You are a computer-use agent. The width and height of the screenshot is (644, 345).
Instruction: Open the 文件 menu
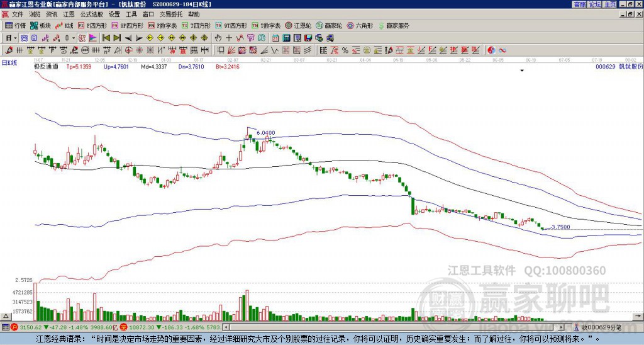pos(18,14)
